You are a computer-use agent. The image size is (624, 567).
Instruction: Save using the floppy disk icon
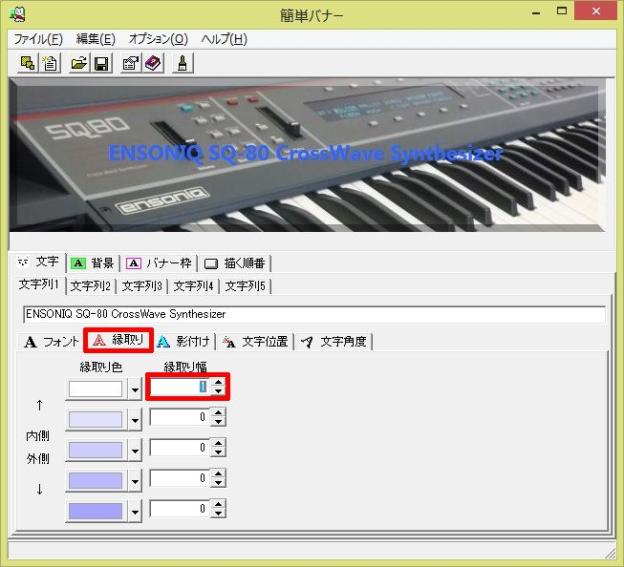coord(102,63)
